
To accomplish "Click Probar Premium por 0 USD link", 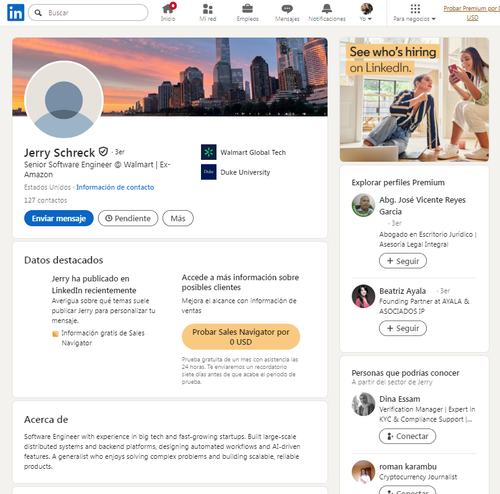I will [x=472, y=13].
